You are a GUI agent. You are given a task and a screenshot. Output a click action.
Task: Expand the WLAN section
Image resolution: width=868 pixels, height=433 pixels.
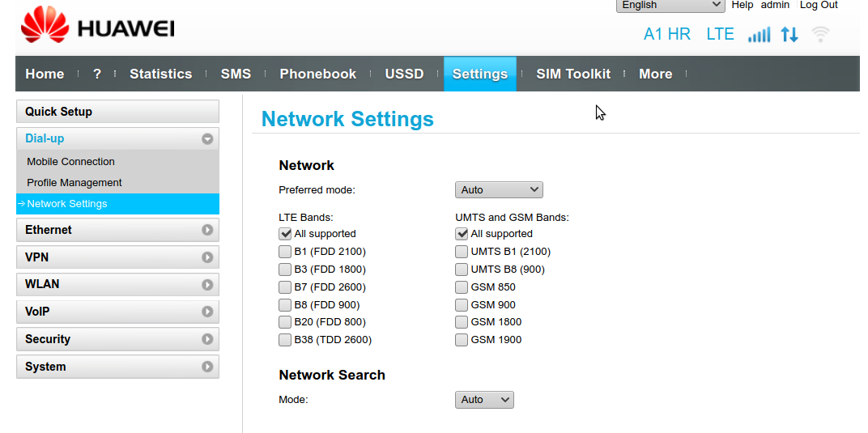coord(118,284)
